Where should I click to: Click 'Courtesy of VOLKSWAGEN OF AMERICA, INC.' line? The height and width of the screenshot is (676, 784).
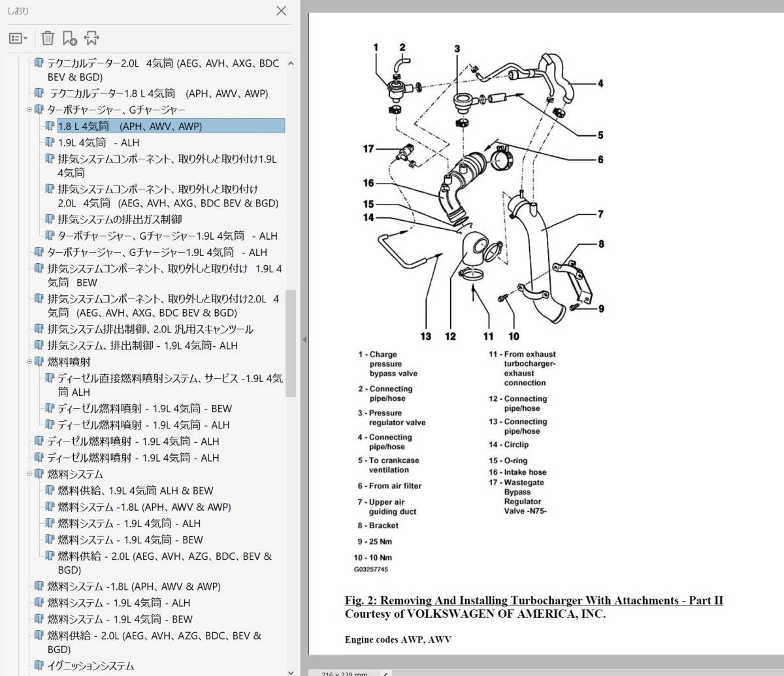coord(475,614)
